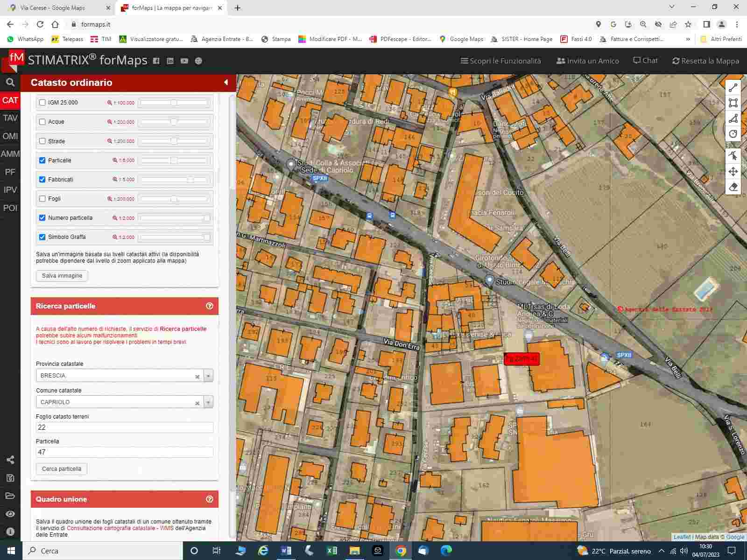Enable the Strade layer checkbox
The height and width of the screenshot is (560, 747).
(42, 141)
